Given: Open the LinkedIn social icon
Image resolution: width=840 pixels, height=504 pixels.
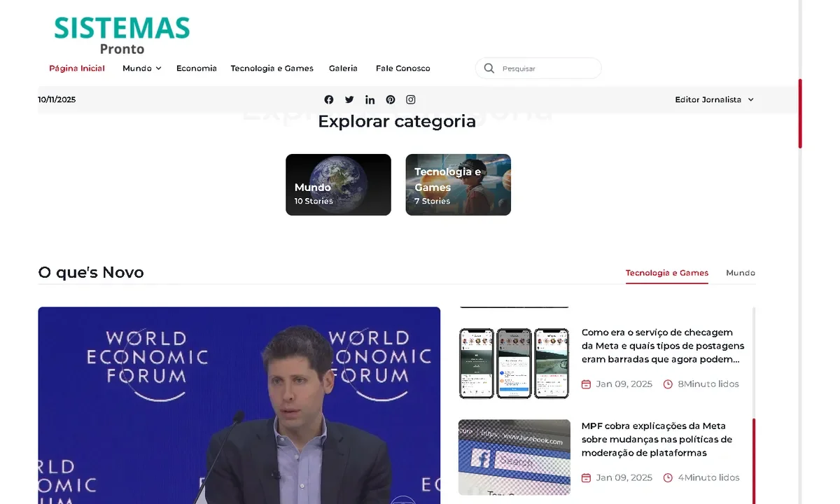Looking at the screenshot, I should coord(370,99).
